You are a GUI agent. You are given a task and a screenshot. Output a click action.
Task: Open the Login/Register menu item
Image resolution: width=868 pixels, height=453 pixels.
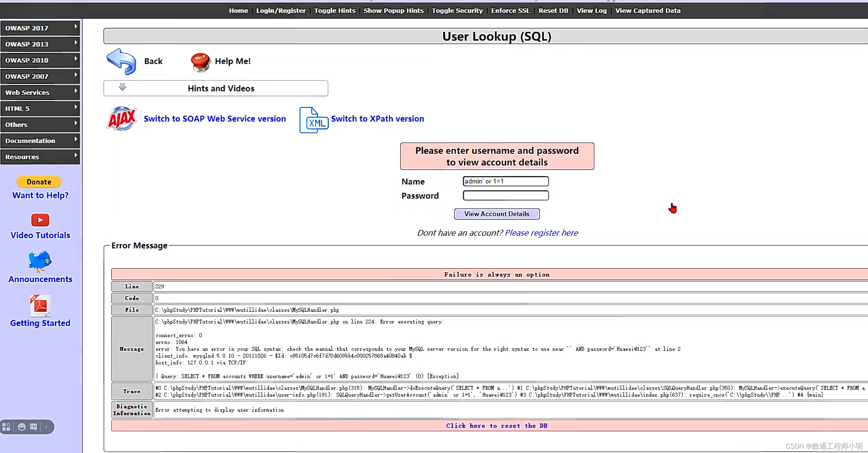coord(280,11)
